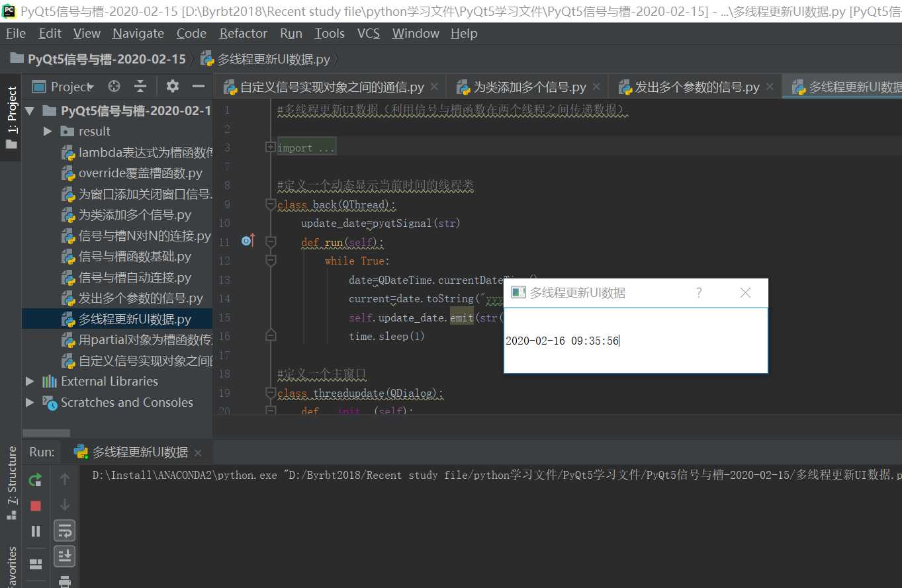Screen dimensions: 902x588
Task: Select lambda表达式为槽函数 file in tree
Action: click(138, 153)
